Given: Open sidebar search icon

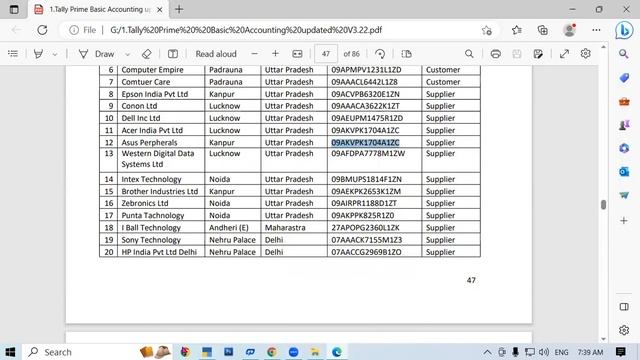Looking at the screenshot, I should tap(624, 53).
